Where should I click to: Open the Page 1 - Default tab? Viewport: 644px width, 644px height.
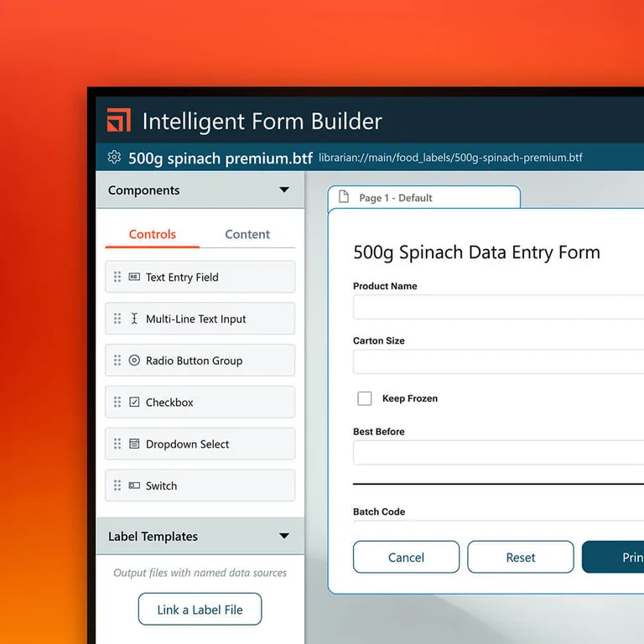tap(423, 198)
